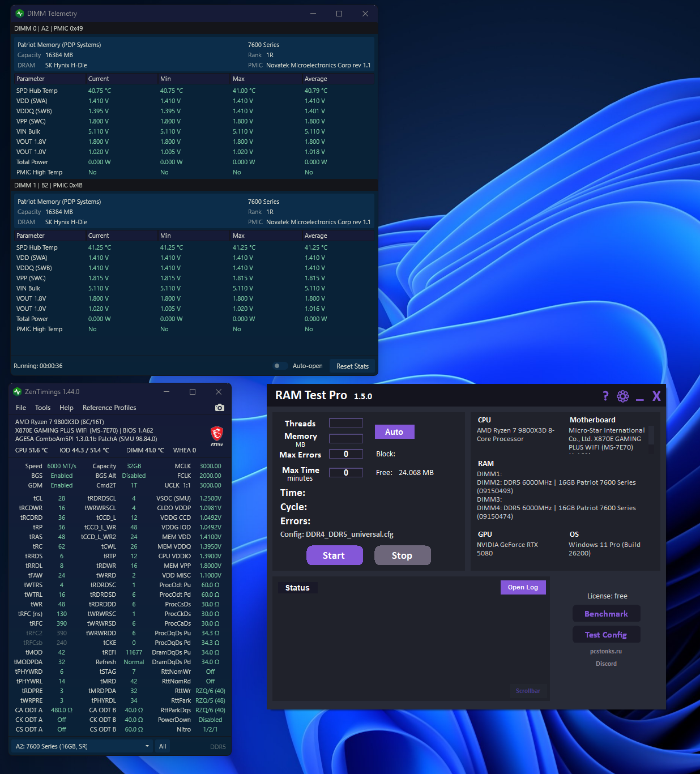Open the Benchmark in RAM Test Pro
700x774 pixels.
tap(606, 614)
